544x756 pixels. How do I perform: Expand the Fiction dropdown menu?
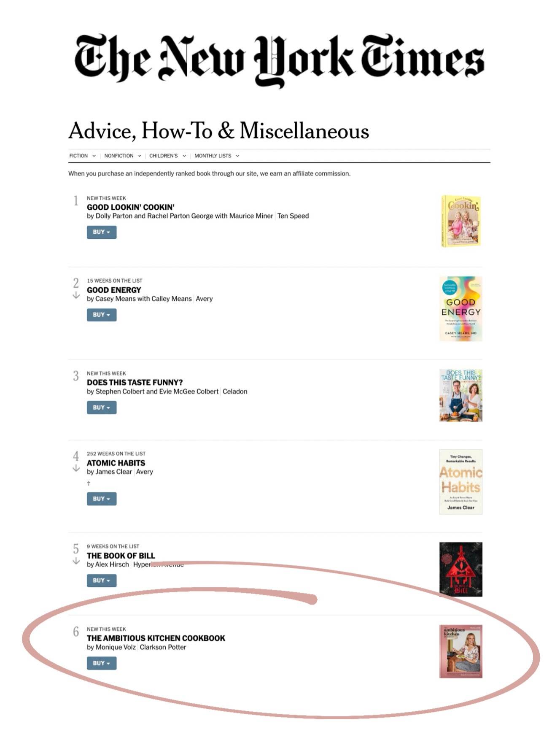click(x=82, y=156)
